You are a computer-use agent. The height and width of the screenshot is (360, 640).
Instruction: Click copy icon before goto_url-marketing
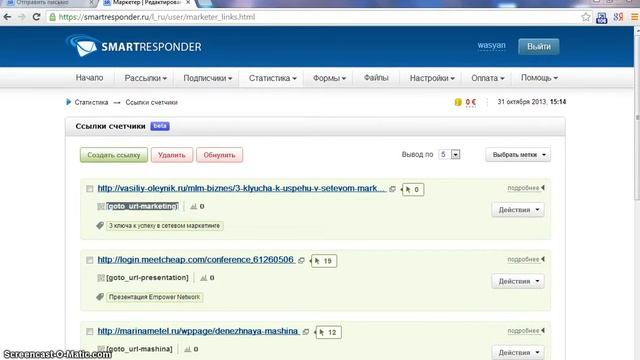[x=101, y=207]
